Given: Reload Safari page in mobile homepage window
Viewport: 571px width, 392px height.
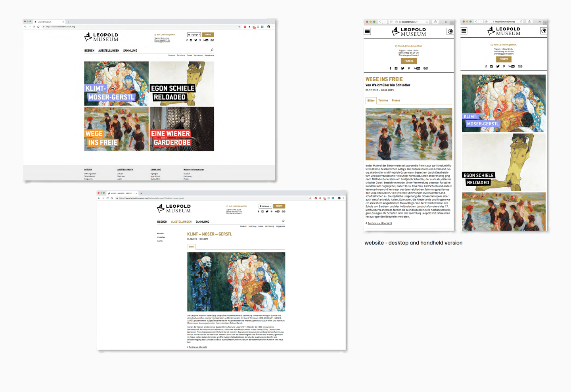Looking at the screenshot, I should [x=521, y=21].
